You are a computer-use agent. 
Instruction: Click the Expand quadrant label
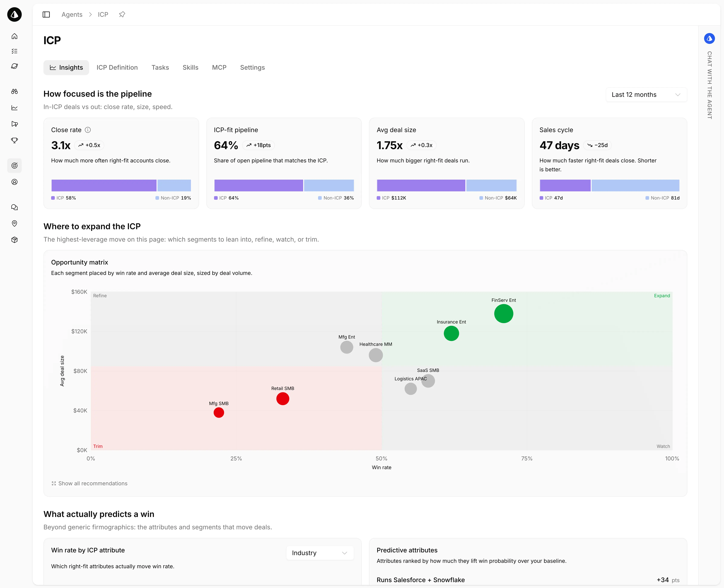point(662,296)
